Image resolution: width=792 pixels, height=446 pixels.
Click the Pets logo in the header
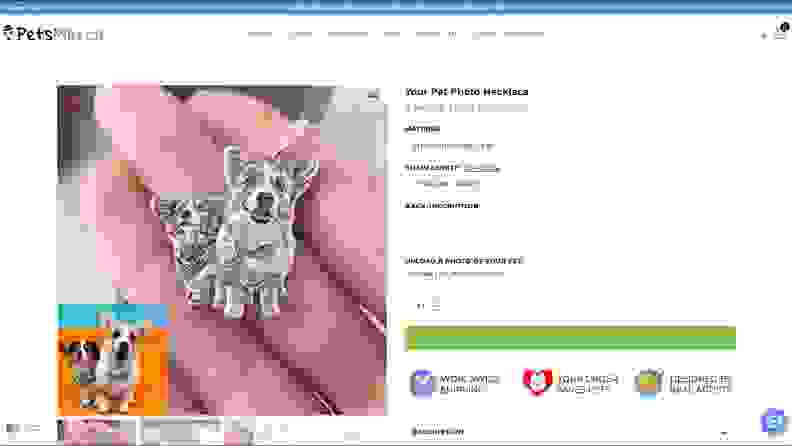point(53,34)
